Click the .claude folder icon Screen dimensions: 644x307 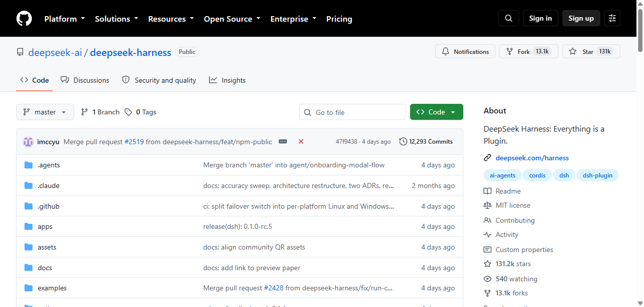(29, 186)
